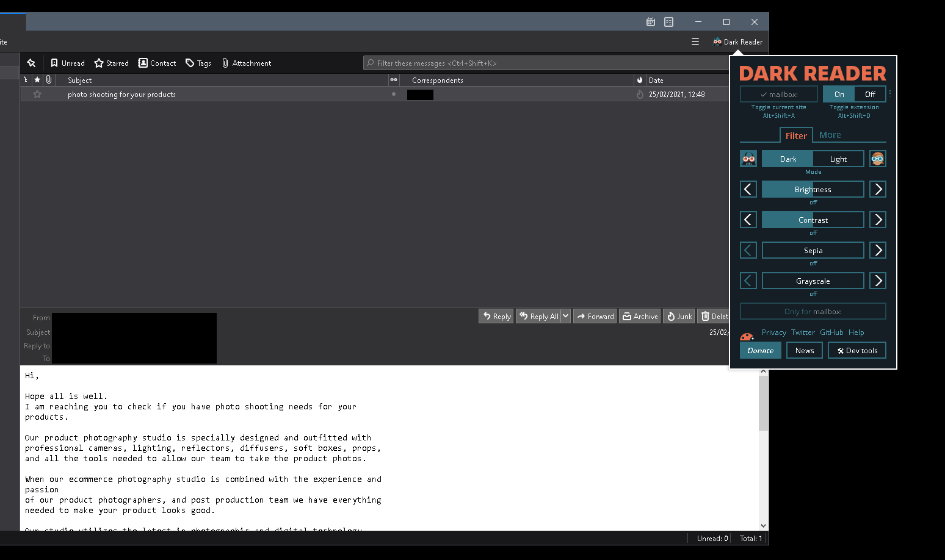Viewport: 945px width, 560px height.
Task: Click the Donate button
Action: [760, 350]
